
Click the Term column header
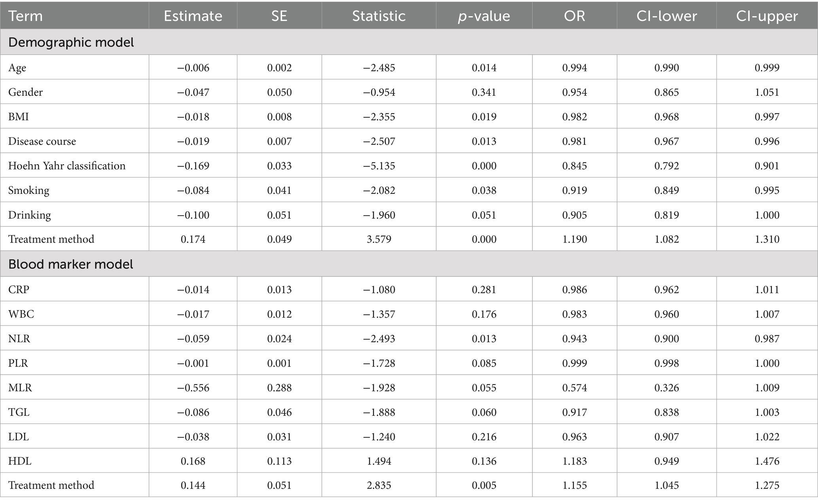(x=25, y=16)
